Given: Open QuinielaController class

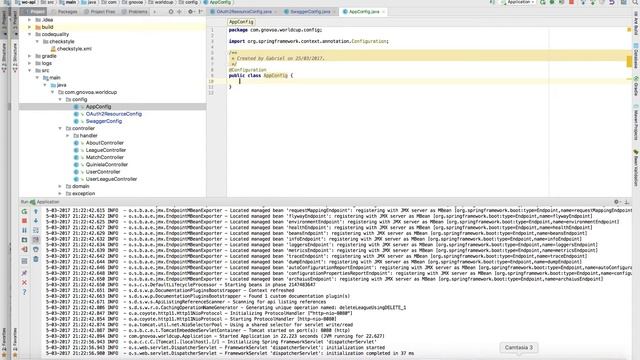Looking at the screenshot, I should [107, 164].
